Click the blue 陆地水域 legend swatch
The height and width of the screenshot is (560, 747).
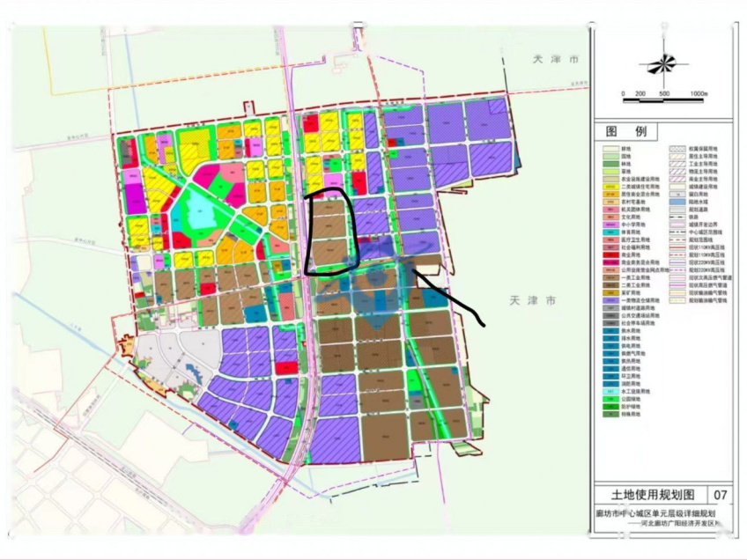click(x=677, y=202)
